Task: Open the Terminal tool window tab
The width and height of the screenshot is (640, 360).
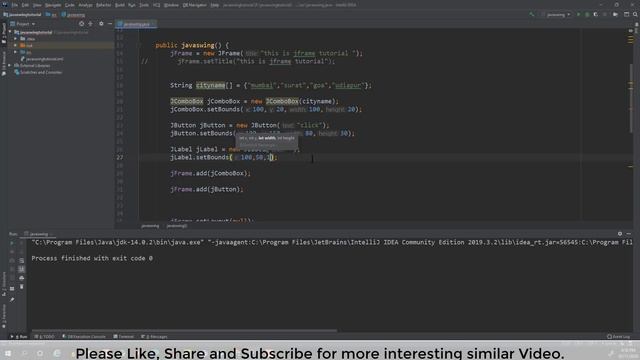Action: (x=124, y=336)
